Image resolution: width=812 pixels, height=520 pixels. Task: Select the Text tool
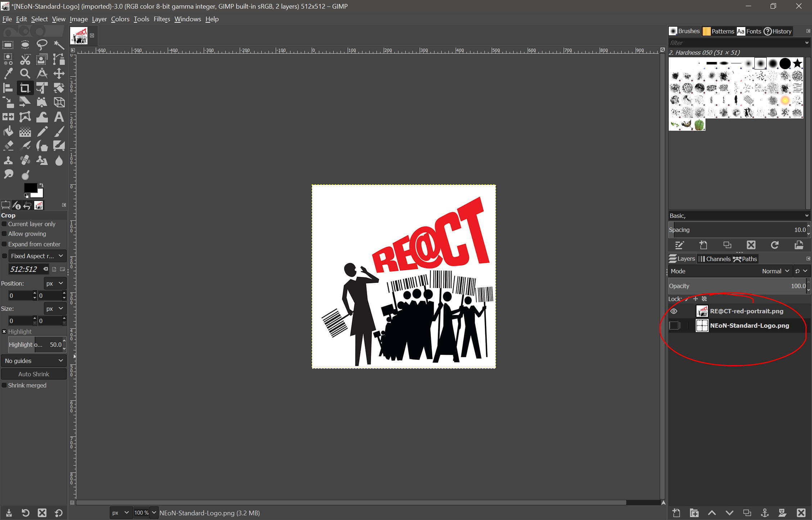(x=59, y=117)
